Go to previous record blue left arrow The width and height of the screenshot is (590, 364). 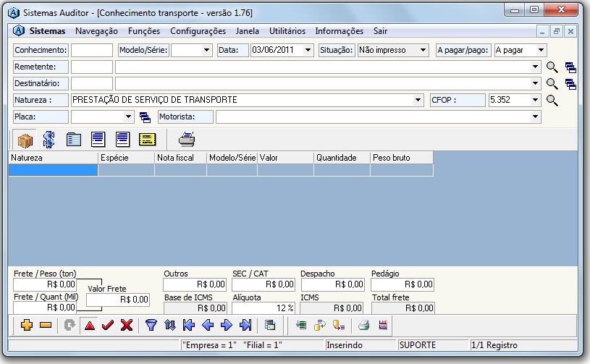208,325
